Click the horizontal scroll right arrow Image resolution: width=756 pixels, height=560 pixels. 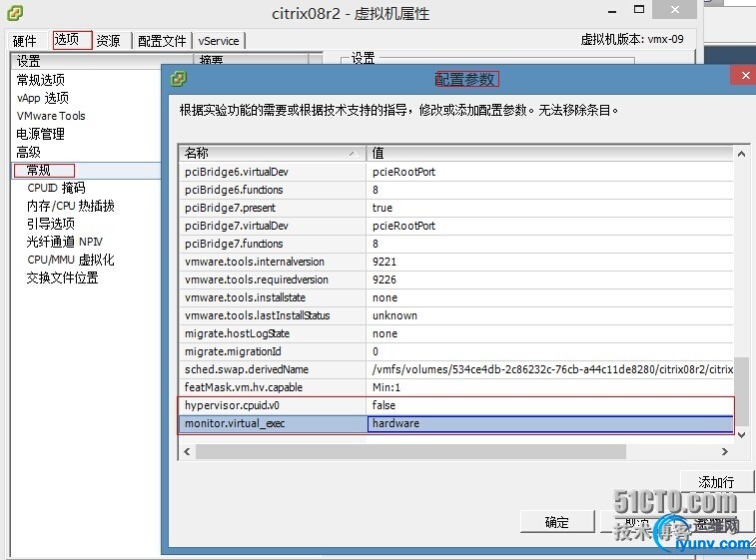(x=725, y=452)
